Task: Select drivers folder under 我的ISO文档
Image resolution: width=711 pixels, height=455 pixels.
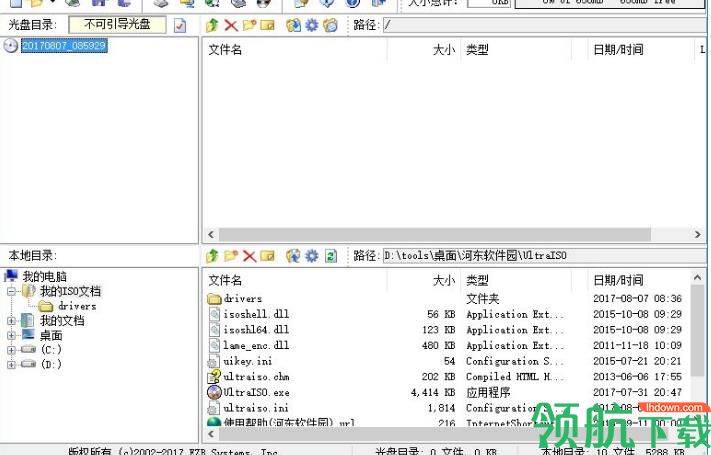Action: 77,306
